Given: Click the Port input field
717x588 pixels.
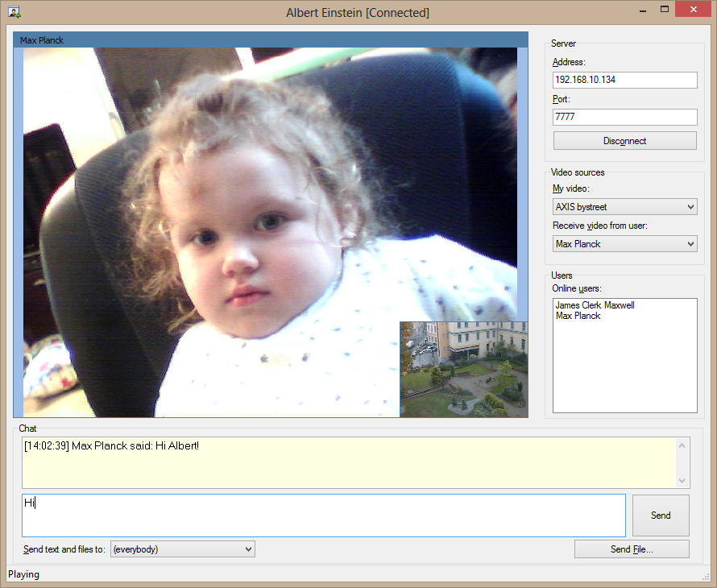Looking at the screenshot, I should tap(624, 117).
